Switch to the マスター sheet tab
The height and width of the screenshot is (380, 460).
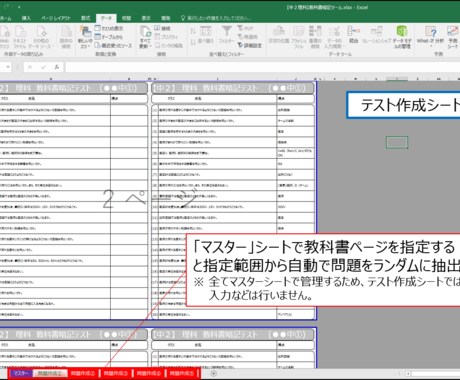click(21, 373)
